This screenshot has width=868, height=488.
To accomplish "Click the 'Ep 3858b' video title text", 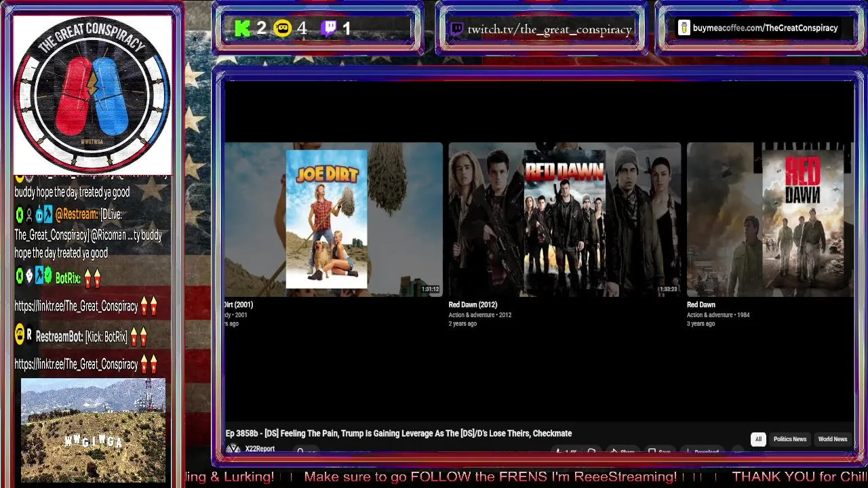I will click(x=399, y=434).
